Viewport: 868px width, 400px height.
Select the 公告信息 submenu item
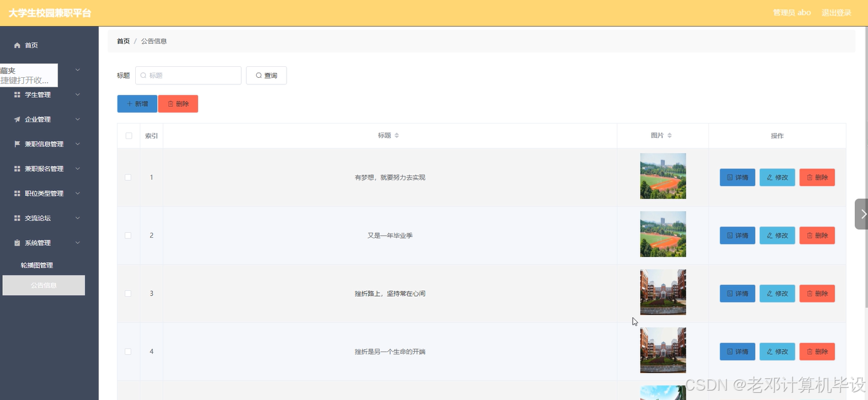coord(44,285)
